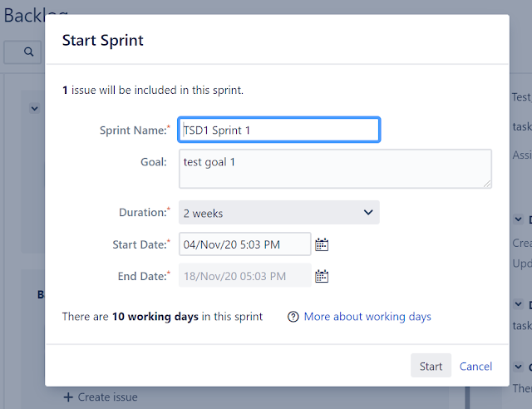
Task: Click the plus icon beside Create issue
Action: click(68, 397)
